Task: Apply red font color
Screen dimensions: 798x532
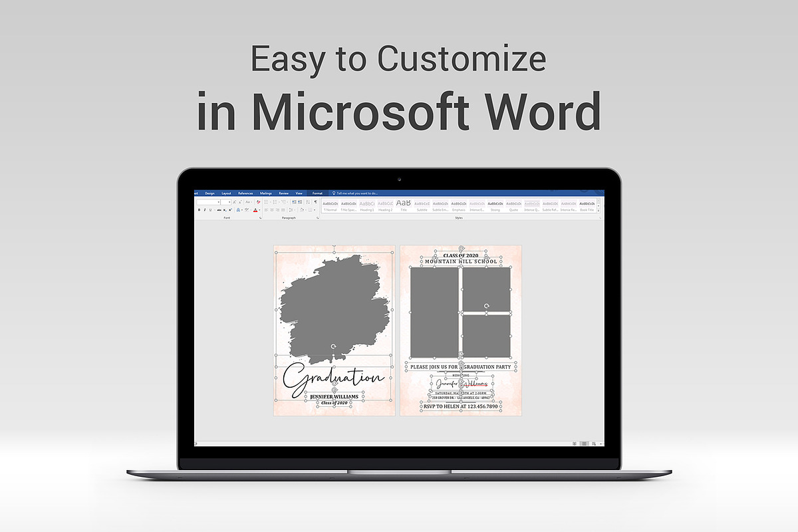Action: click(x=255, y=210)
